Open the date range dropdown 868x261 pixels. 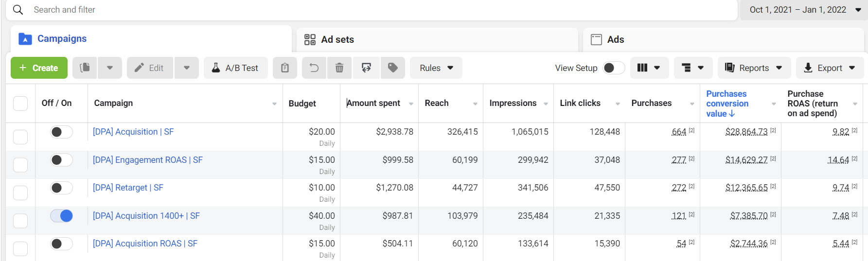coord(804,10)
